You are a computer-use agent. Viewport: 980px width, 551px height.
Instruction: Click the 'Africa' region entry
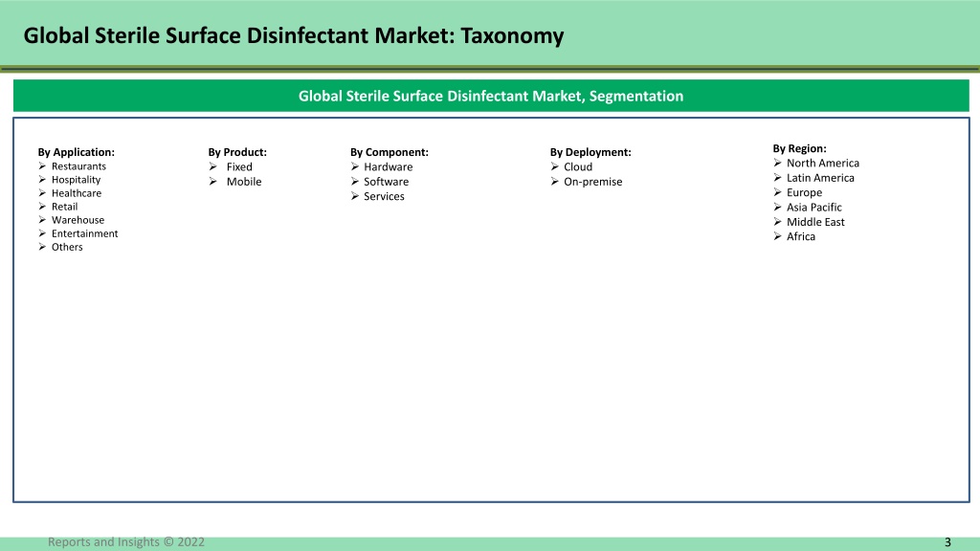pos(801,237)
